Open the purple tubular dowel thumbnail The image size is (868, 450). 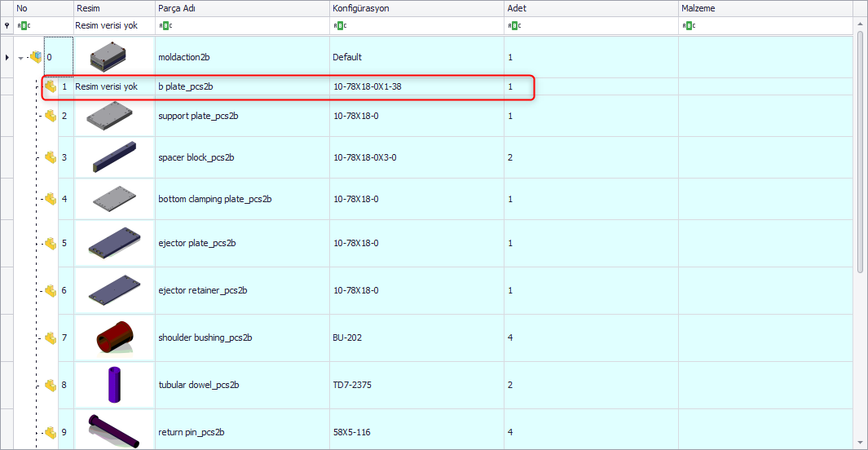[x=114, y=385]
